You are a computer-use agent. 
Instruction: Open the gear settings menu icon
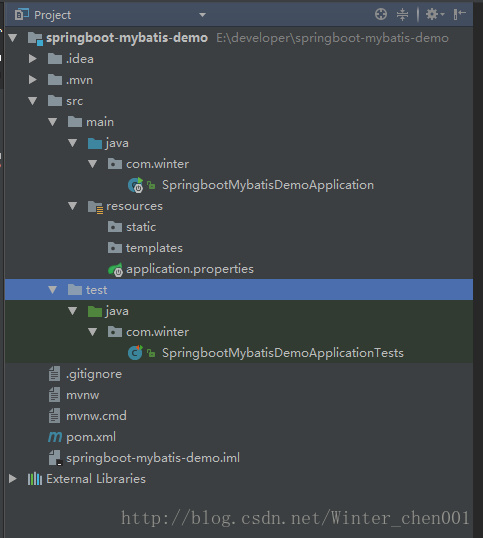click(434, 14)
